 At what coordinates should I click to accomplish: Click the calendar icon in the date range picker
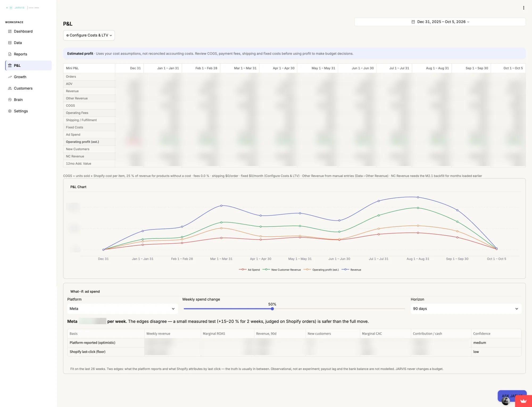(413, 22)
